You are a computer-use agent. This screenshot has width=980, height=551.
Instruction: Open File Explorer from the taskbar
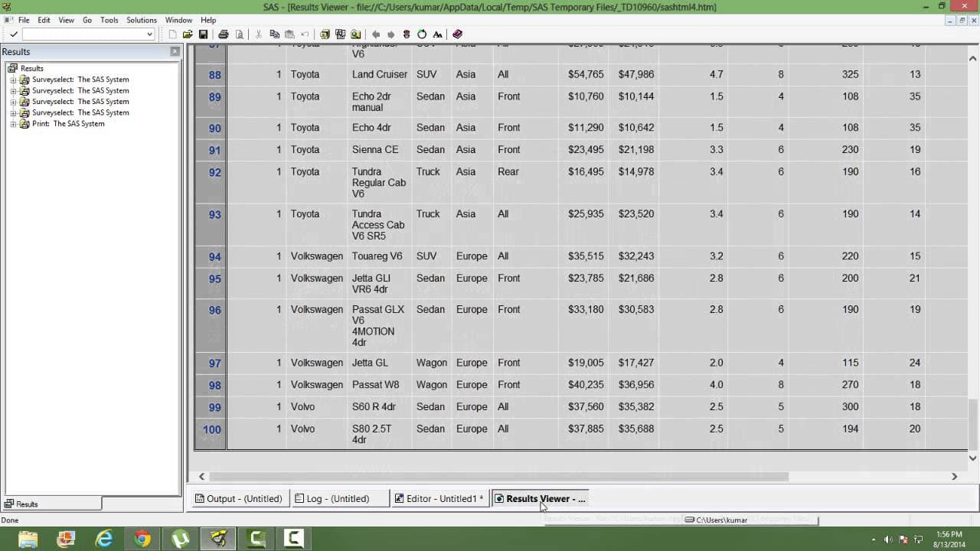click(x=28, y=539)
